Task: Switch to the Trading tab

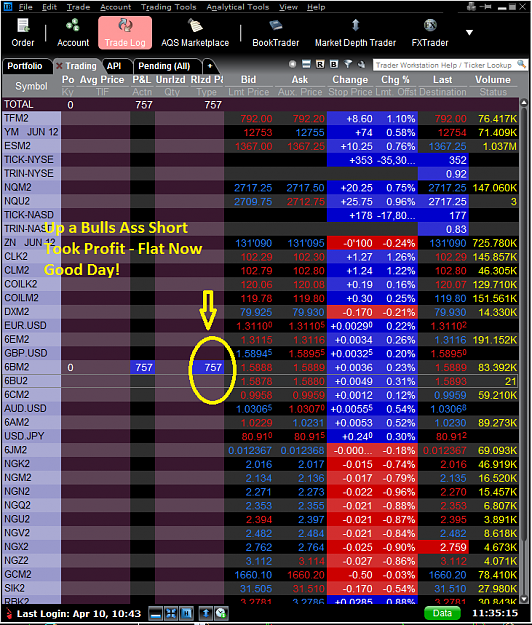Action: click(x=81, y=66)
